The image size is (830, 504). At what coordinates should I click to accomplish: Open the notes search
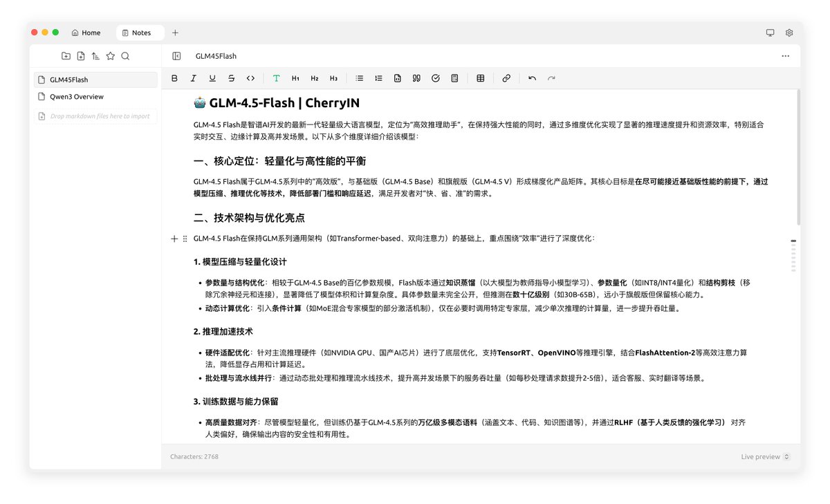(125, 56)
